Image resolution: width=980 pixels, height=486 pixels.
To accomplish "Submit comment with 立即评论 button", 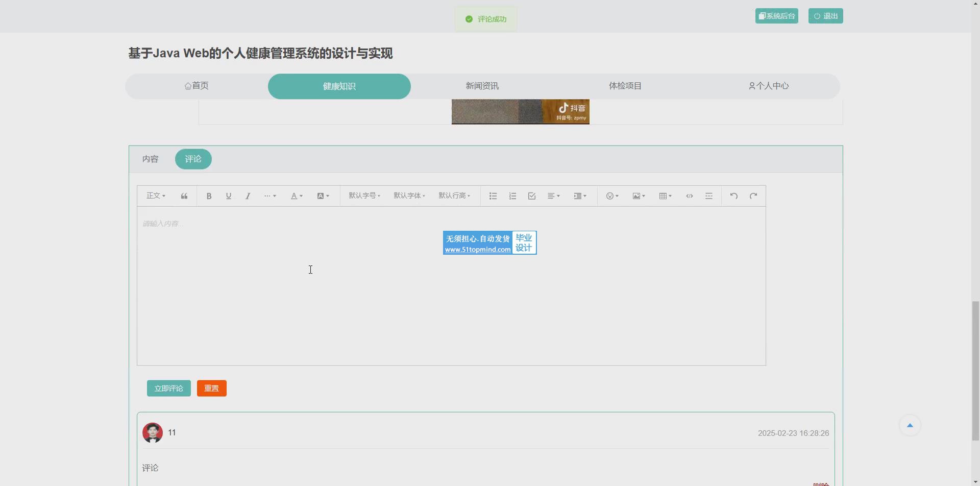I will point(168,388).
